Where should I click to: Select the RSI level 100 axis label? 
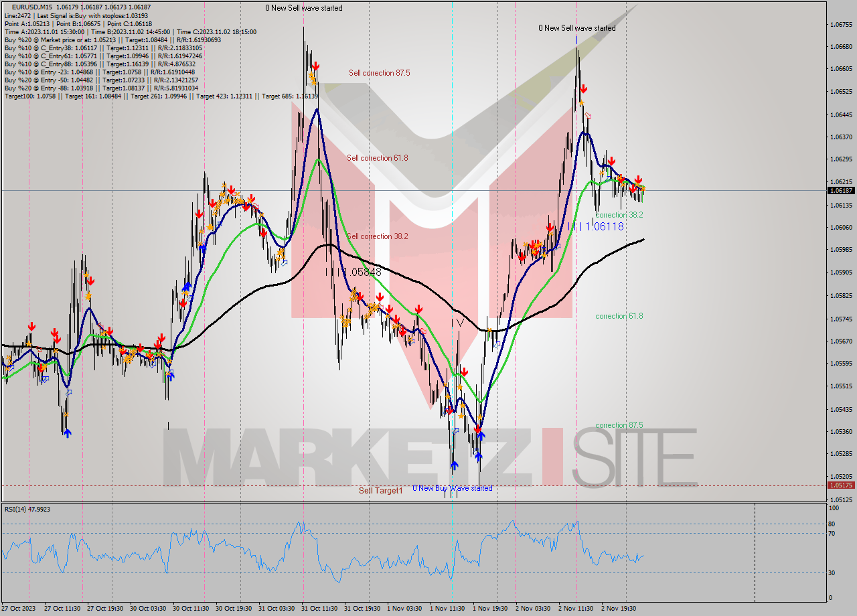832,509
